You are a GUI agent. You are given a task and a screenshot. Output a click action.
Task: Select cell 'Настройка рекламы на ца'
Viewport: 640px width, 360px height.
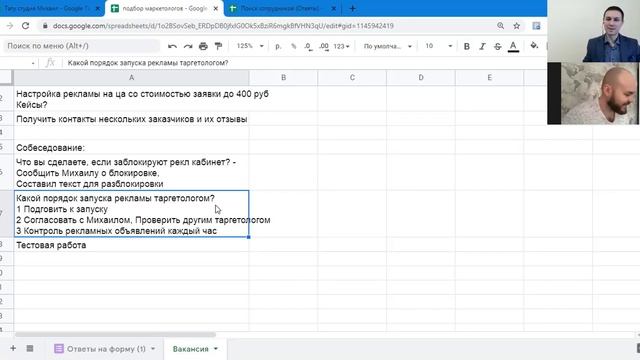[x=131, y=99]
